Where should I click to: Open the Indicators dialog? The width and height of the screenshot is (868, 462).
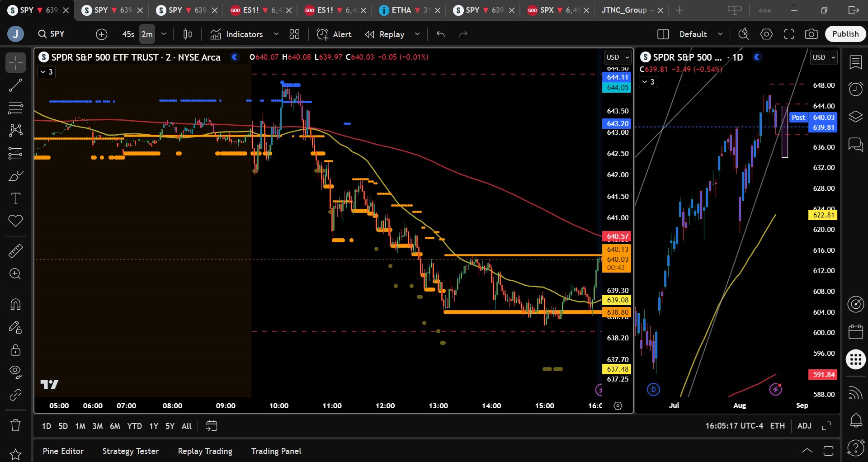(236, 34)
